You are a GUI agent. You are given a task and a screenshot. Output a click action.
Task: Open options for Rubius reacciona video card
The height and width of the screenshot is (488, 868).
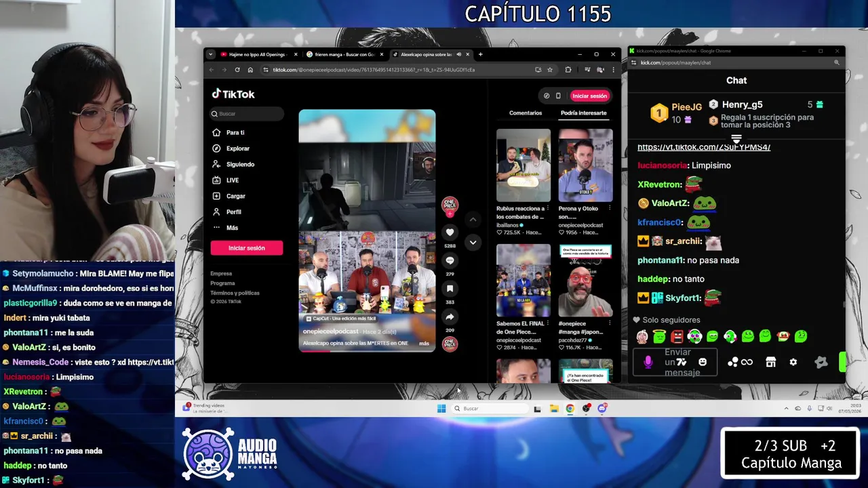click(548, 209)
